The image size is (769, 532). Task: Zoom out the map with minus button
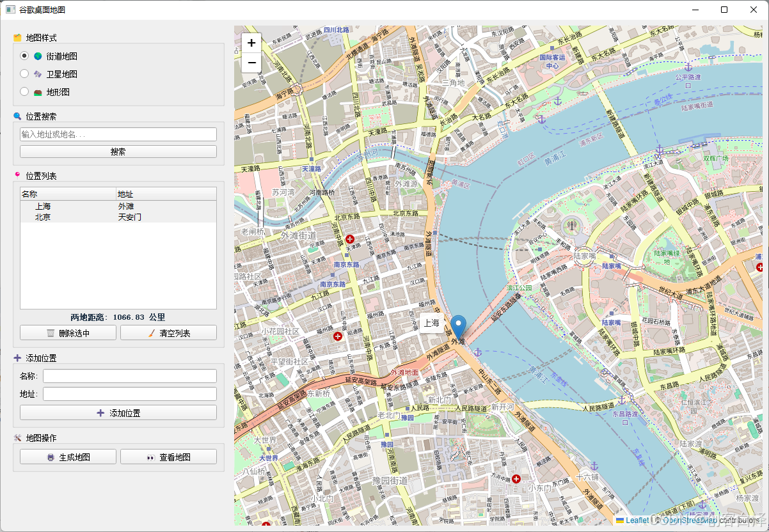(251, 62)
